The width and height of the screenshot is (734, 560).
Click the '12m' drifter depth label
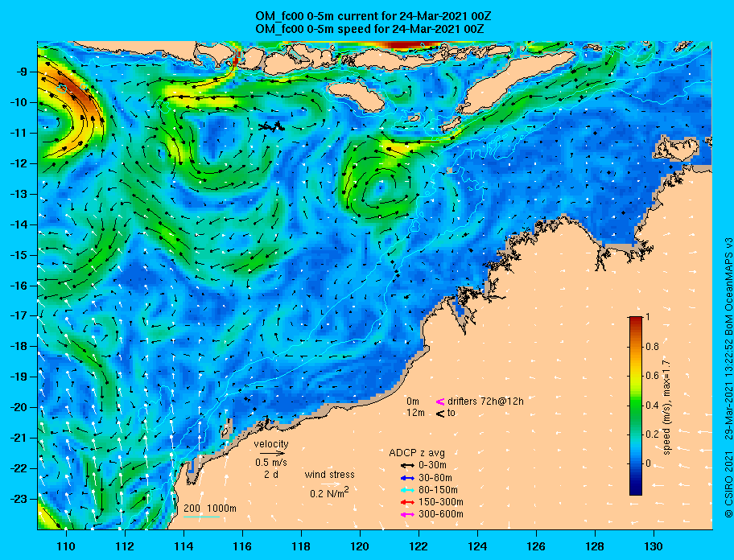click(415, 413)
